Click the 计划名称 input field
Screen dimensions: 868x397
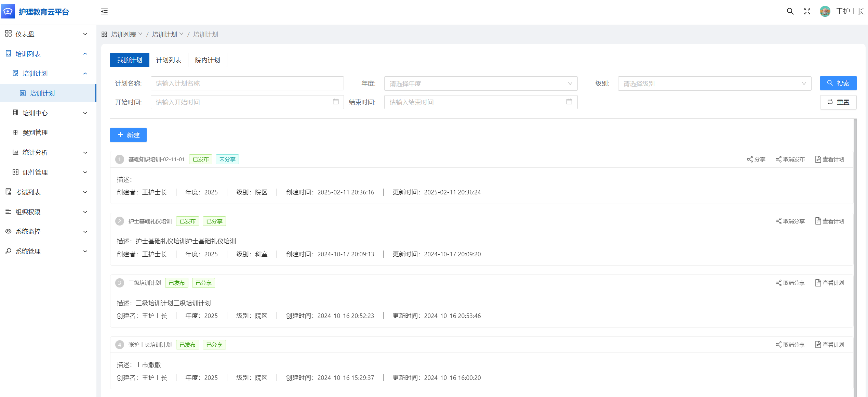point(247,84)
